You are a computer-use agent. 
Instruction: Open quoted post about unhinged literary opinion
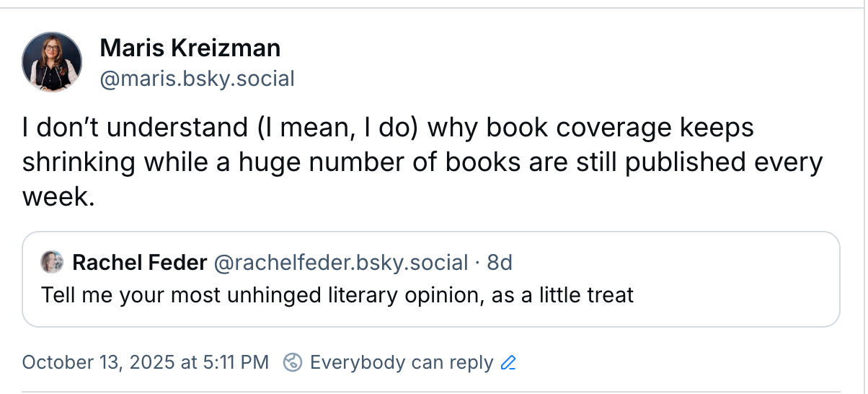point(337,295)
